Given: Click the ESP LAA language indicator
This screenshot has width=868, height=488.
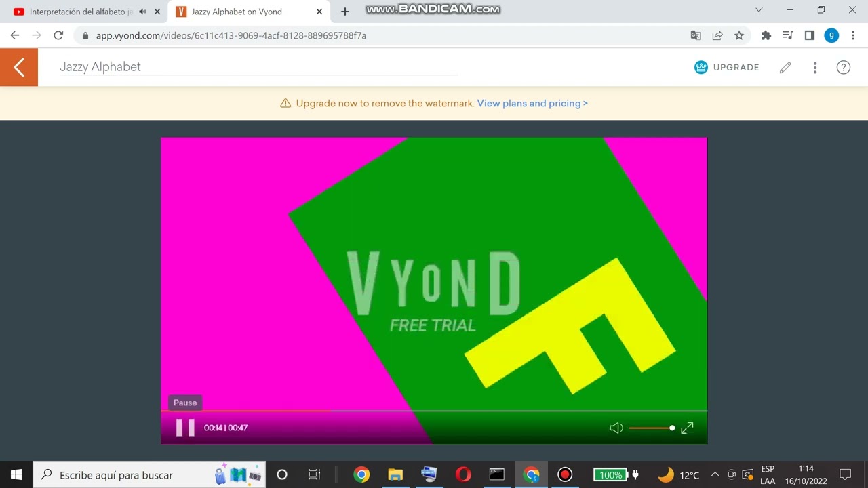Looking at the screenshot, I should click(x=768, y=474).
